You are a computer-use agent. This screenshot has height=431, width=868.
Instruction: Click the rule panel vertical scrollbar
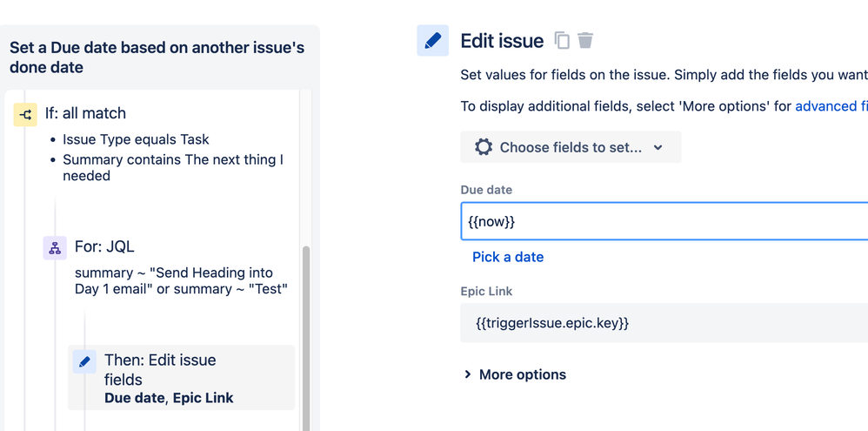(305, 331)
